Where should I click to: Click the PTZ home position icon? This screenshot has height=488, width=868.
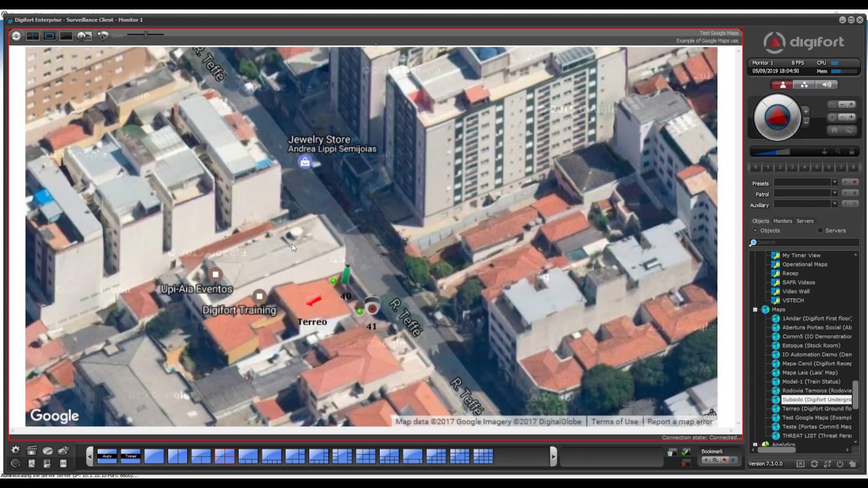click(835, 130)
